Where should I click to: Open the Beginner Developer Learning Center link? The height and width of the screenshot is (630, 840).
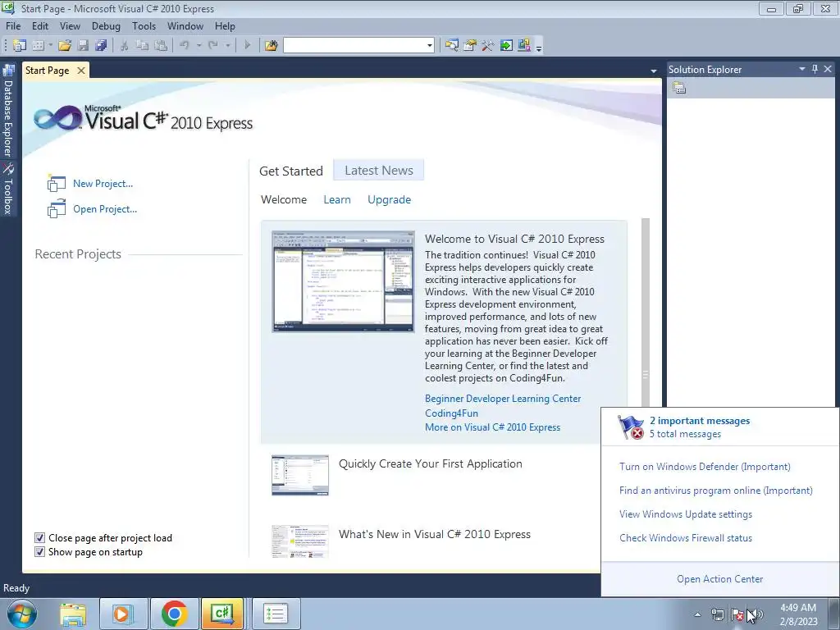click(503, 399)
